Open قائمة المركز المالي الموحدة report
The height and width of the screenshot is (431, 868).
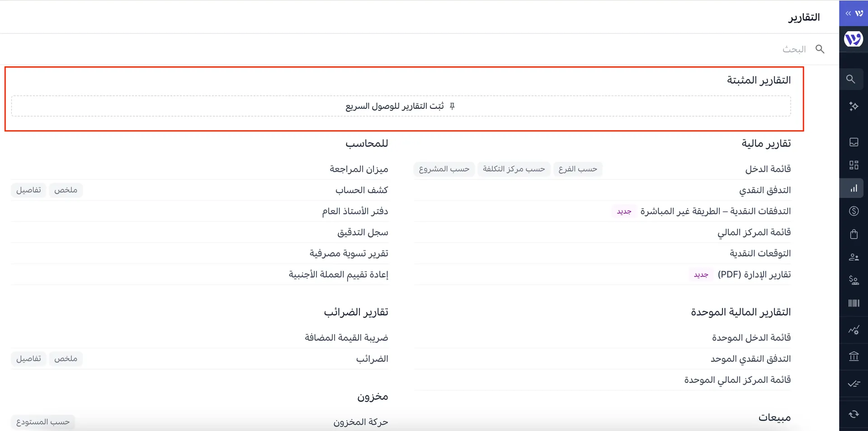click(737, 380)
